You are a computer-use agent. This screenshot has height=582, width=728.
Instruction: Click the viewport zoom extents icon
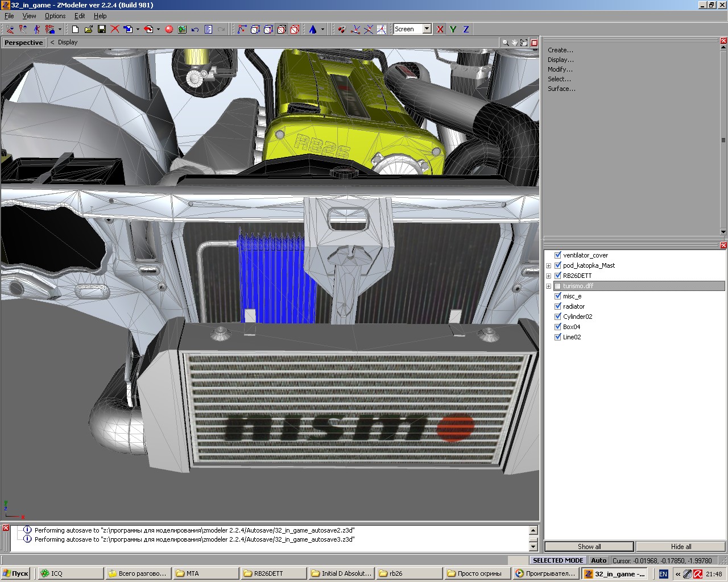click(524, 43)
